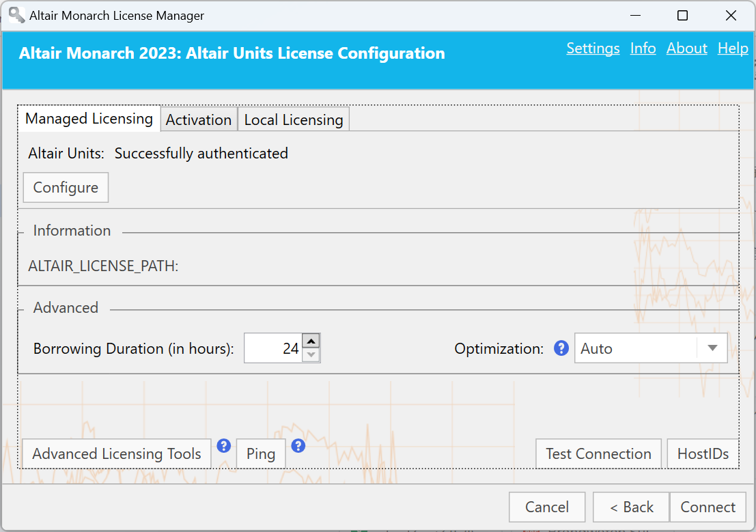
Task: Maximize the License Manager window
Action: coord(683,16)
